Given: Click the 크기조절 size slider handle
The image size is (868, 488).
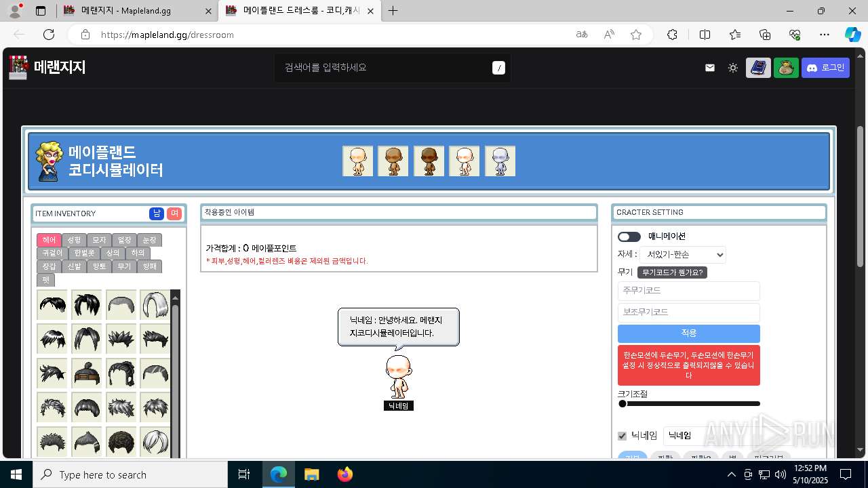Looking at the screenshot, I should tap(623, 404).
